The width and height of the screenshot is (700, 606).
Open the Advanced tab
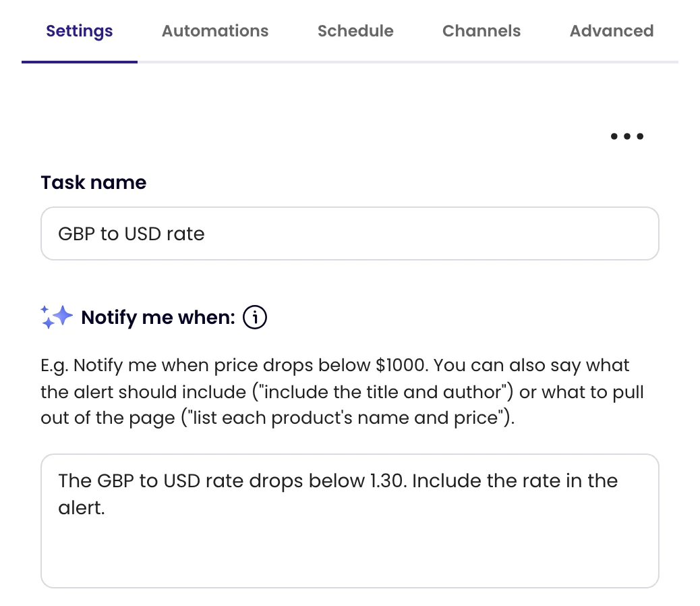(x=612, y=31)
